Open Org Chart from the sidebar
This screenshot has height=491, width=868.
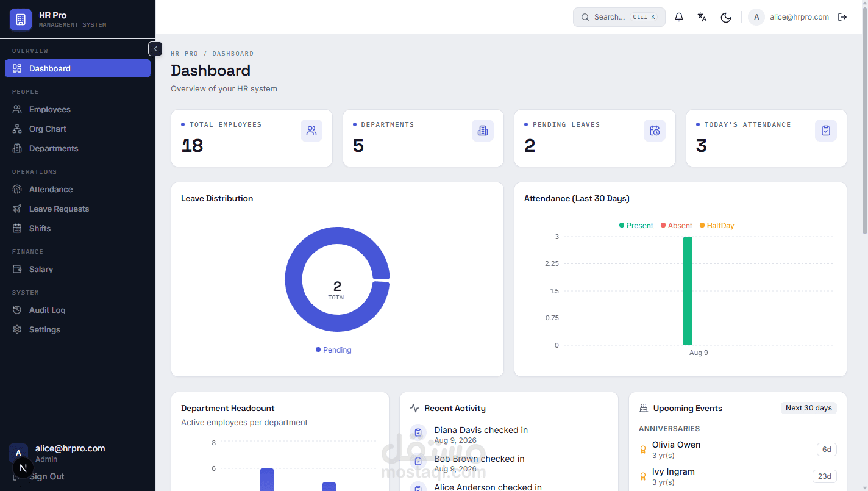point(77,129)
